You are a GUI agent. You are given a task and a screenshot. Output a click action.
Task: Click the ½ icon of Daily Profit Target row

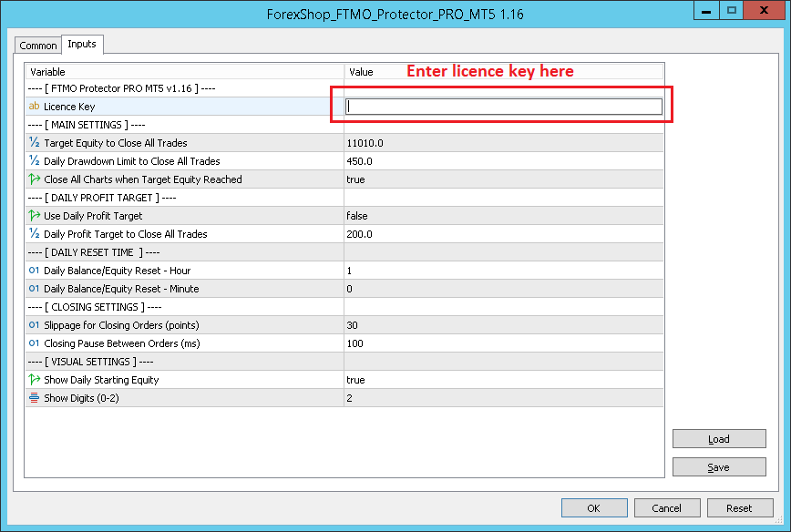[x=34, y=233]
